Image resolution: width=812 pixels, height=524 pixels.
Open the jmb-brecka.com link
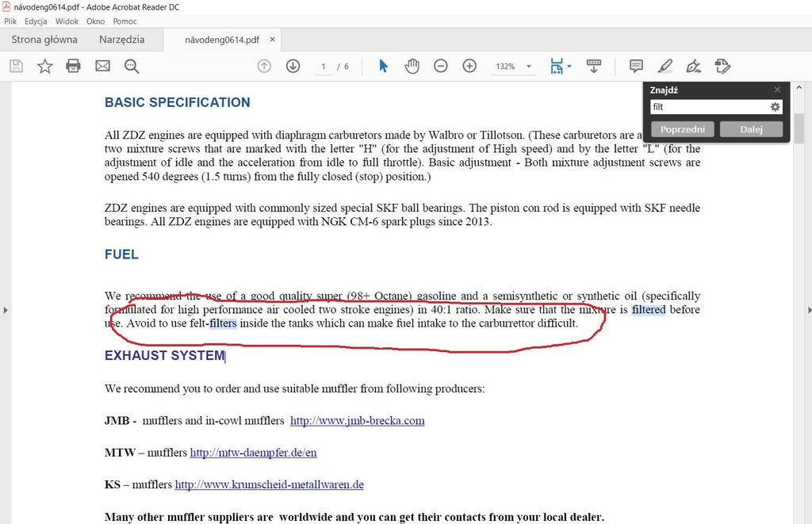click(x=357, y=421)
